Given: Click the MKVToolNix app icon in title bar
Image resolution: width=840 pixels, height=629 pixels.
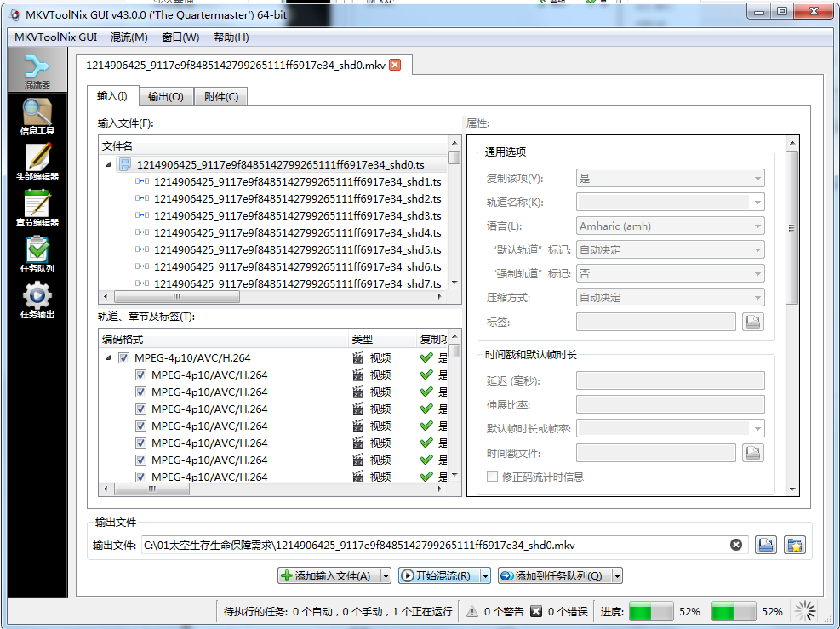Looking at the screenshot, I should [14, 15].
